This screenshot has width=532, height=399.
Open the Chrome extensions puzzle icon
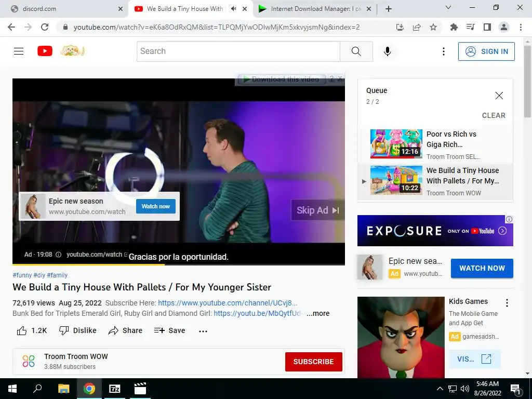(x=454, y=27)
